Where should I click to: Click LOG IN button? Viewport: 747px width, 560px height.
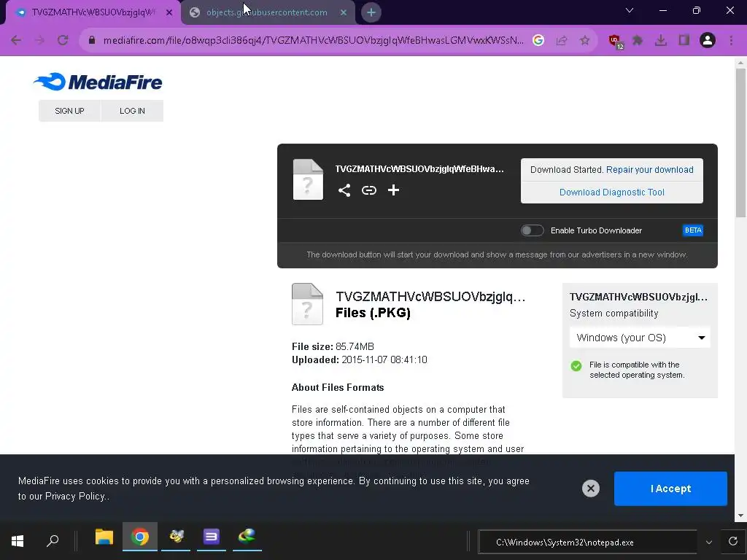pos(133,111)
